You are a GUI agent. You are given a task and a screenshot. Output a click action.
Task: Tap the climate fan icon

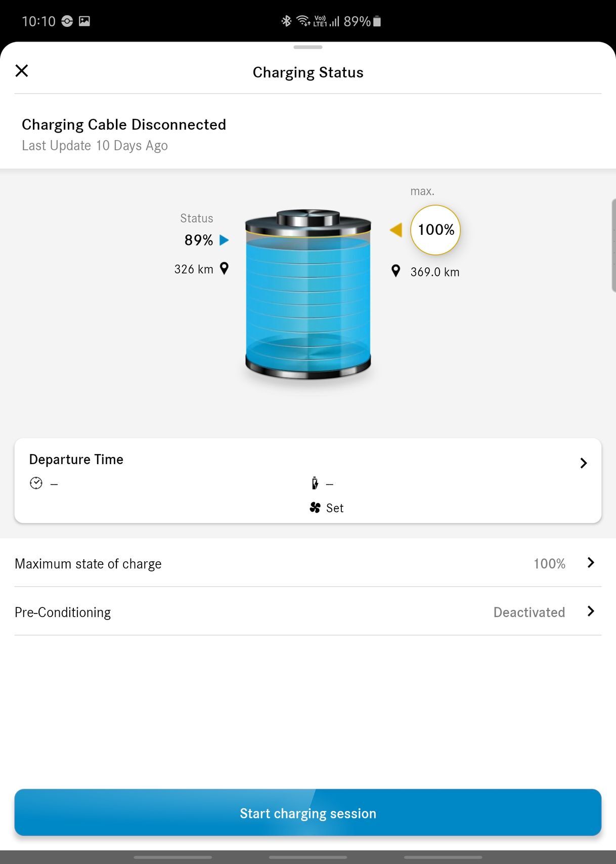(x=315, y=508)
